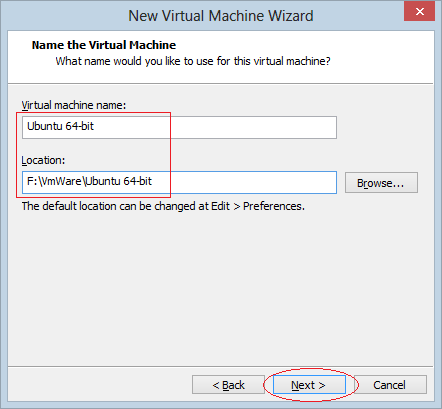This screenshot has width=442, height=409.
Task: Focus the Location path field
Action: click(179, 182)
